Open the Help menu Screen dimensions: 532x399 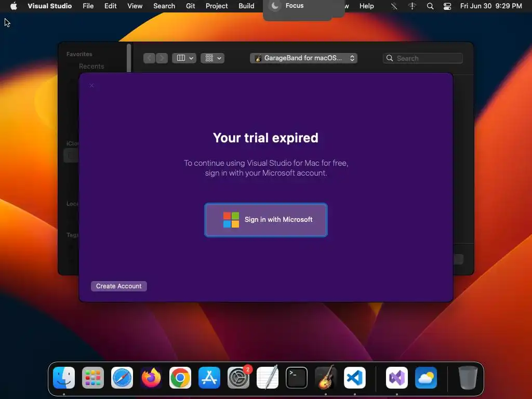pos(367,6)
